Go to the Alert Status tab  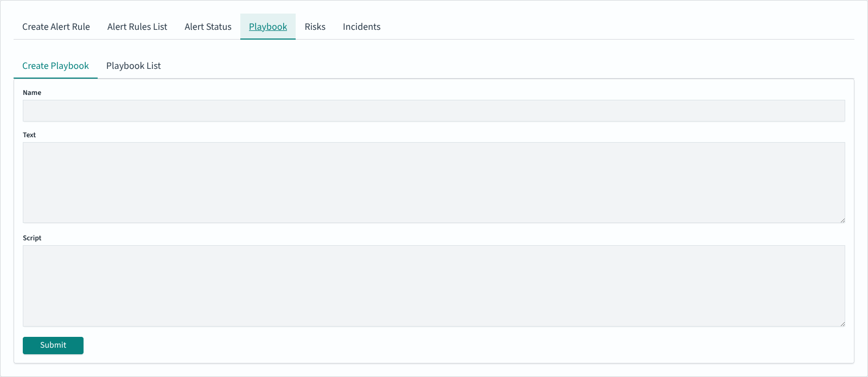[208, 27]
